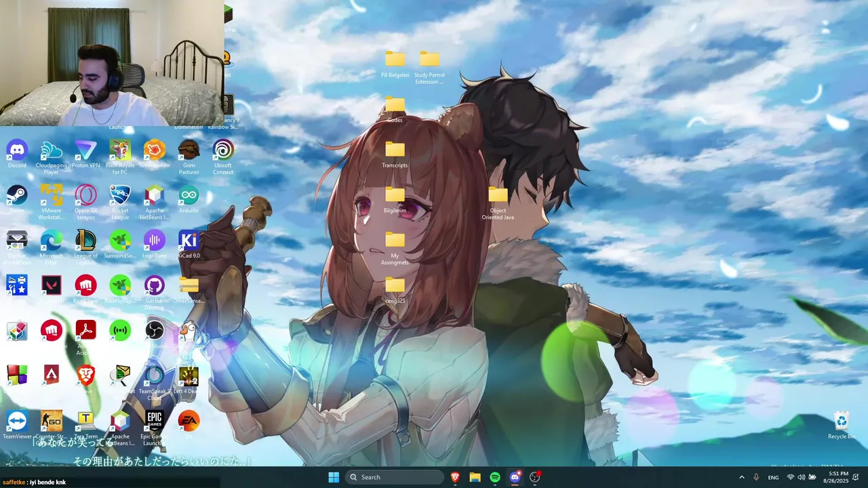This screenshot has height=488, width=868.
Task: Select the Tera Term icon
Action: click(85, 424)
